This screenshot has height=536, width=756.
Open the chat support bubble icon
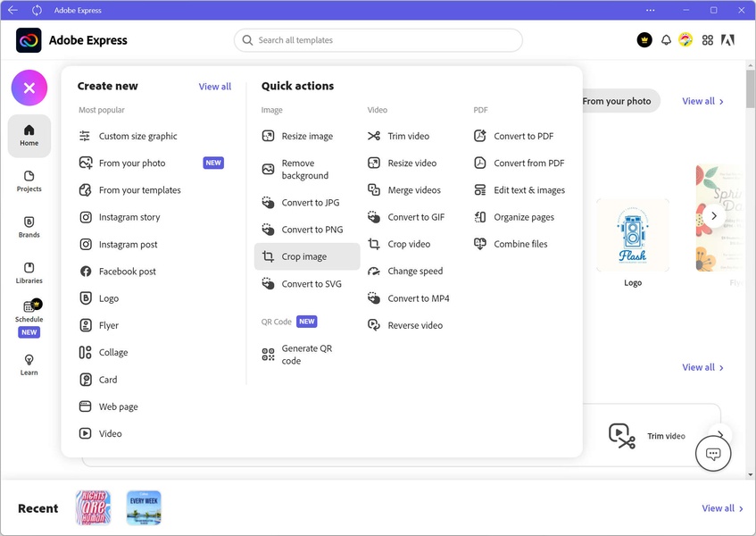tap(713, 454)
